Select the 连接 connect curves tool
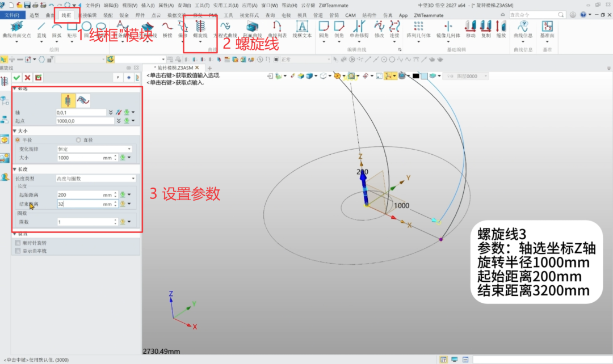The image size is (613, 364). [394, 29]
